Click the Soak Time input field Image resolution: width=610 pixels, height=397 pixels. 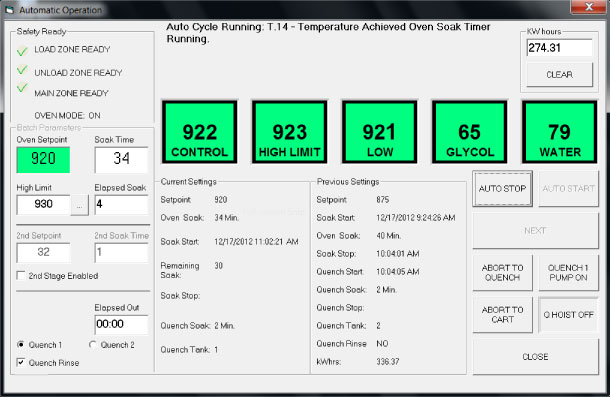click(x=121, y=160)
